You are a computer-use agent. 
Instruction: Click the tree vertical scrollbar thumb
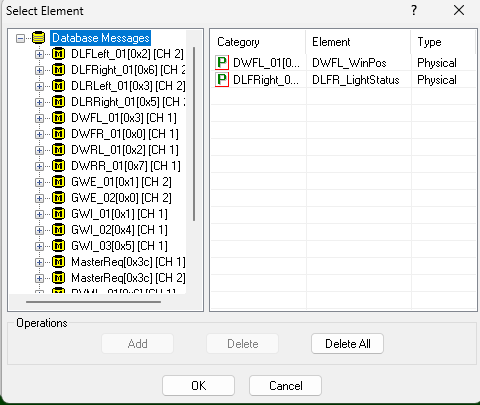tap(194, 134)
